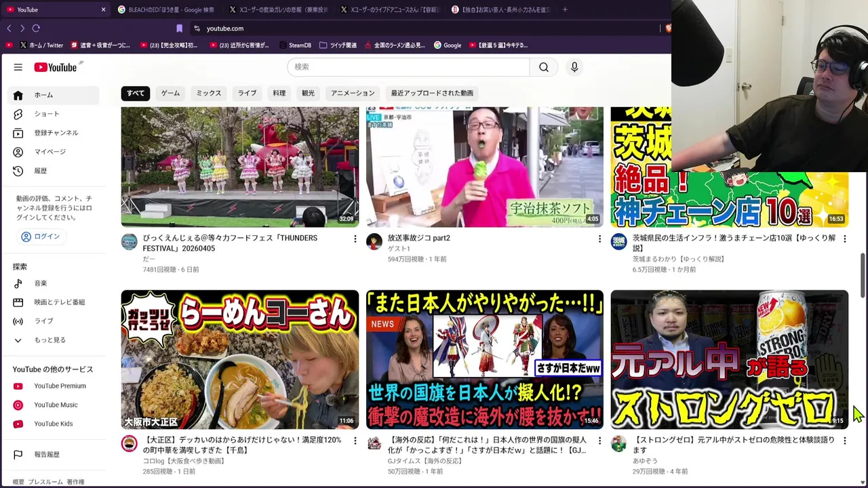Go forward in browser navigation
868x488 pixels.
[22, 28]
